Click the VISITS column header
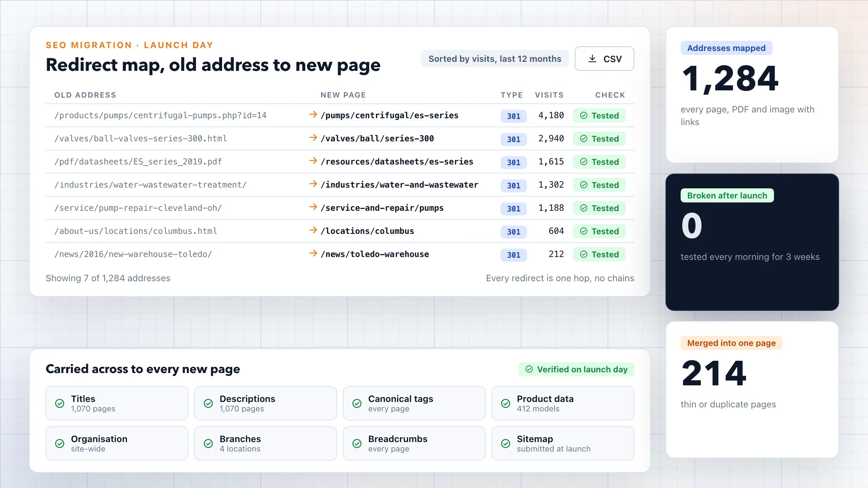This screenshot has height=488, width=868. [549, 95]
